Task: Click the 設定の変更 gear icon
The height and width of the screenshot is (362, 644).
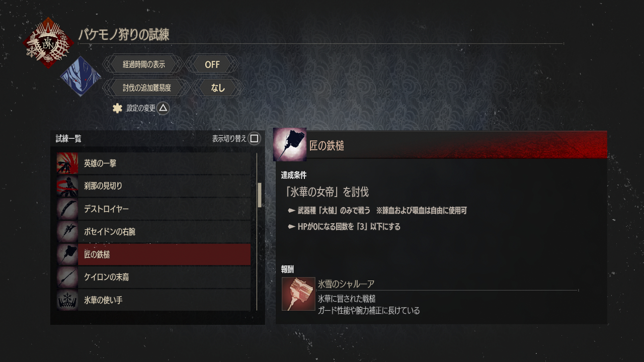Action: [x=118, y=108]
